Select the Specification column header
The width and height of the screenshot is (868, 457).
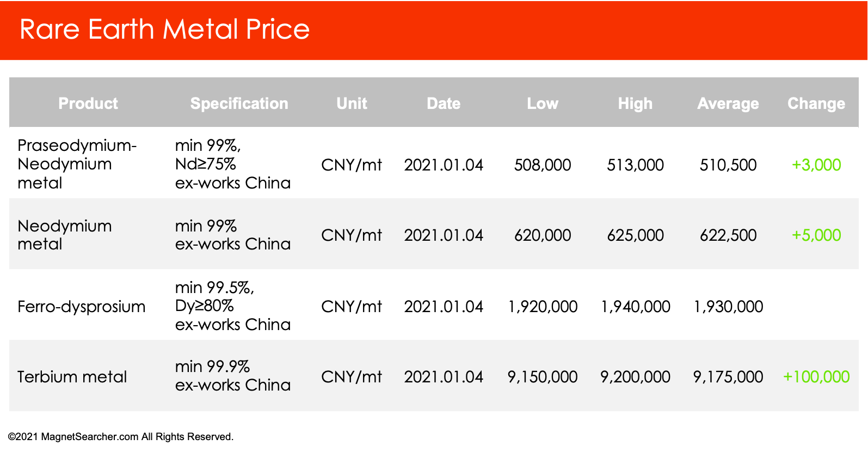pos(239,103)
